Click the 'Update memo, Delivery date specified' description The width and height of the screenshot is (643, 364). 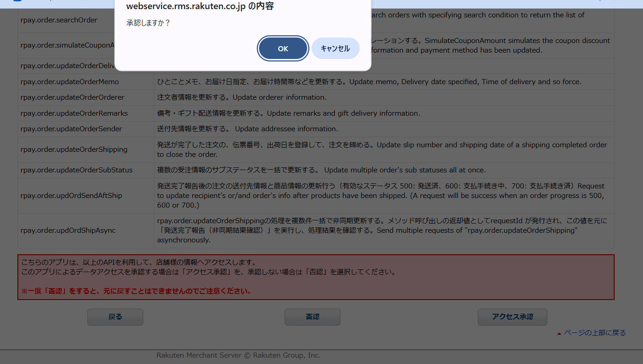369,82
